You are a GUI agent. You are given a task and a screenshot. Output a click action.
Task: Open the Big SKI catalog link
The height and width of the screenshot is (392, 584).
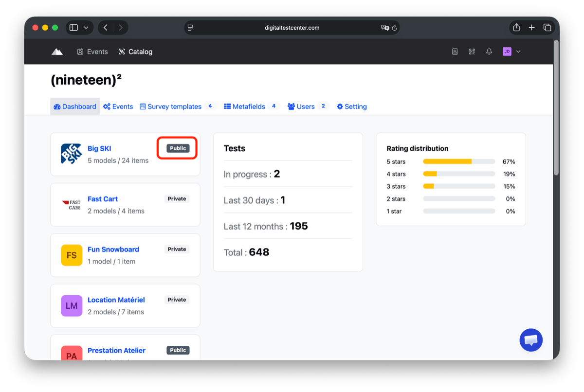pos(99,148)
